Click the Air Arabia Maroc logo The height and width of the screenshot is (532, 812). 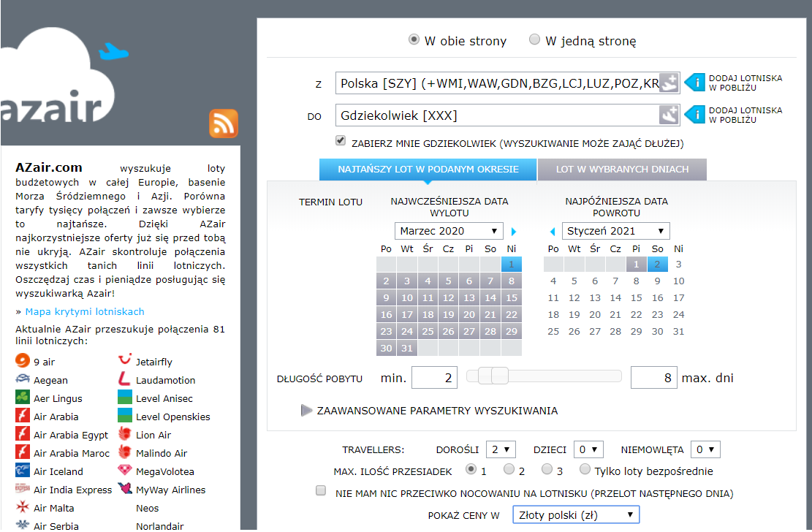coord(22,452)
